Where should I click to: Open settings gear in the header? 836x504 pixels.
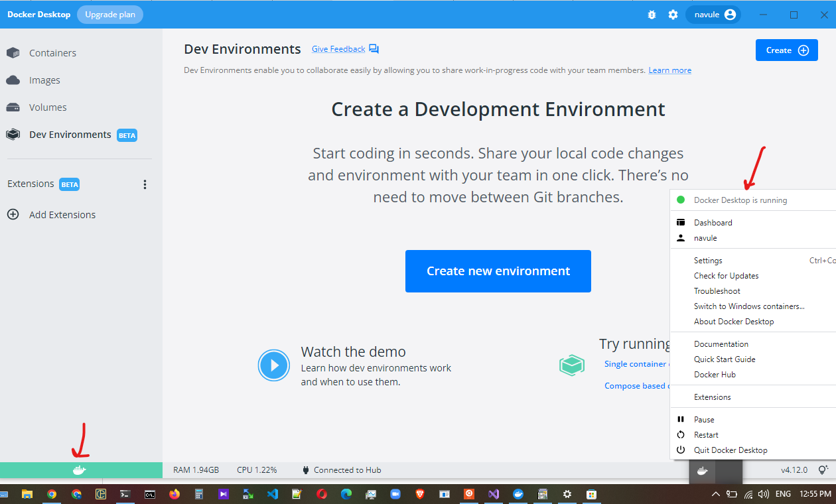(x=673, y=15)
